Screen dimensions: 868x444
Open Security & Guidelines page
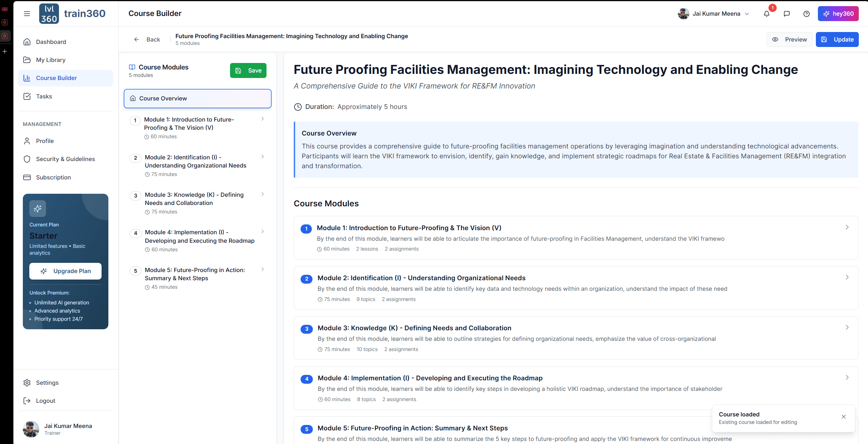click(65, 159)
